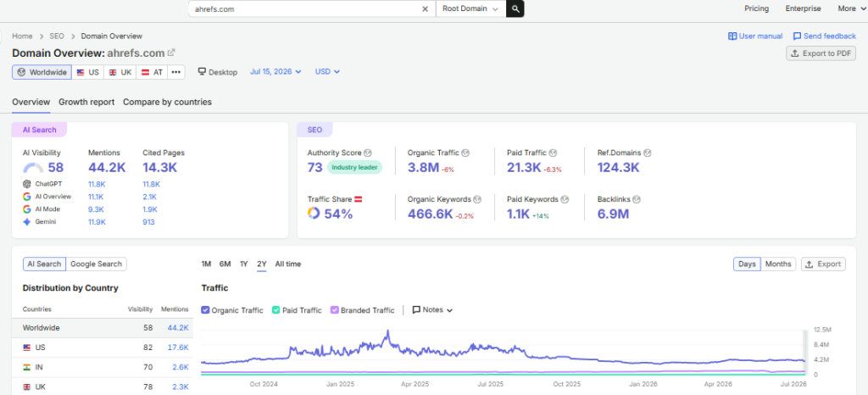Open the Root Domain scope dropdown

[x=470, y=8]
